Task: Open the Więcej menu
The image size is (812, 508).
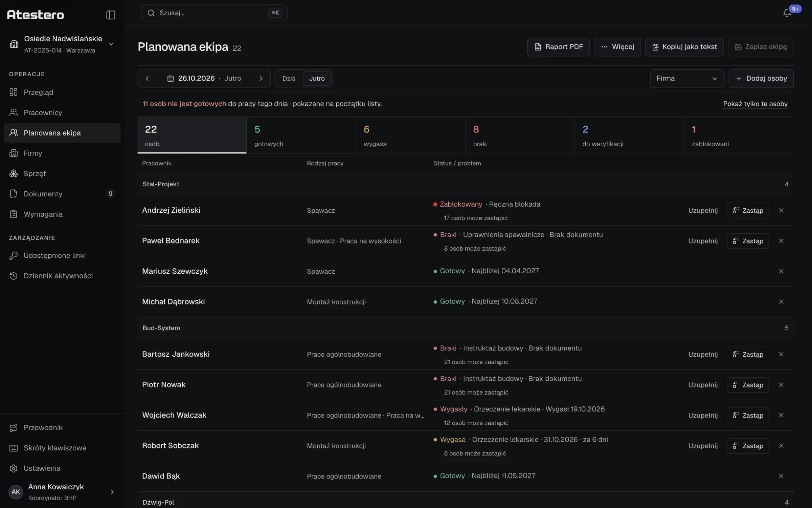Action: (x=617, y=47)
